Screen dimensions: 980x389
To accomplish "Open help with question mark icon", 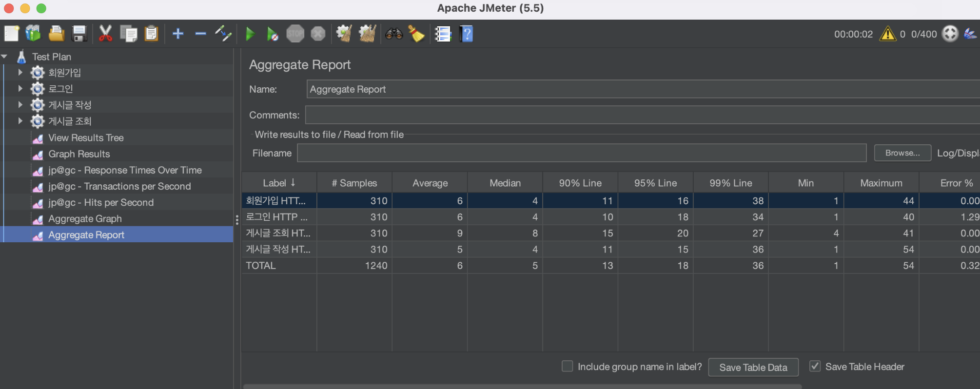I will pos(466,34).
